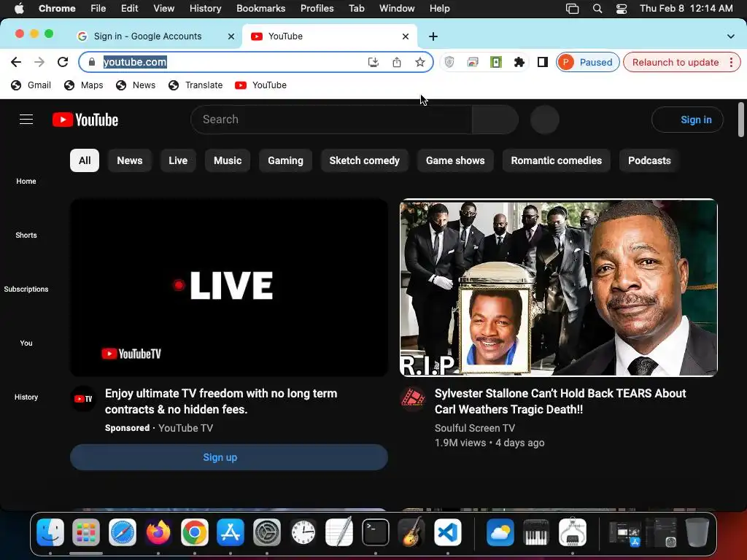Click the browser forward arrow
The height and width of the screenshot is (560, 747).
pyautogui.click(x=39, y=62)
